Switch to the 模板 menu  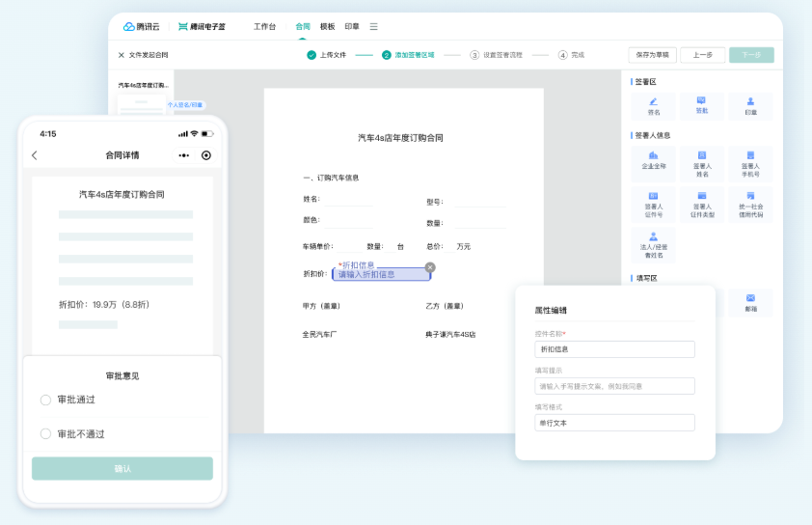(x=327, y=26)
